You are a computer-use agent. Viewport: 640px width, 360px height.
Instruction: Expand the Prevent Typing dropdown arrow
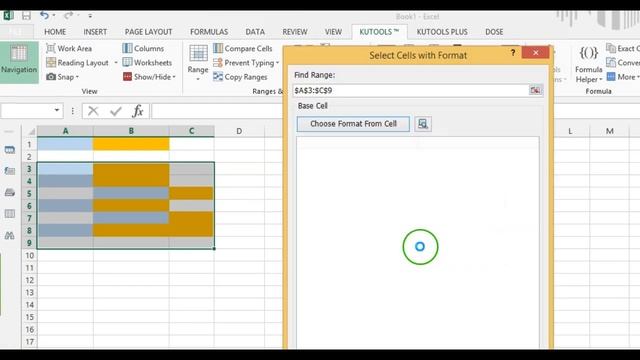[x=278, y=63]
